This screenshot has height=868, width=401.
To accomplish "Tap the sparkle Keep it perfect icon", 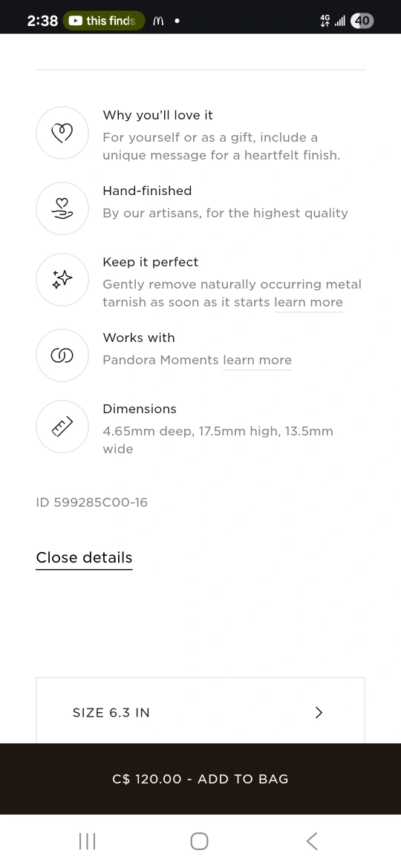I will tap(62, 280).
